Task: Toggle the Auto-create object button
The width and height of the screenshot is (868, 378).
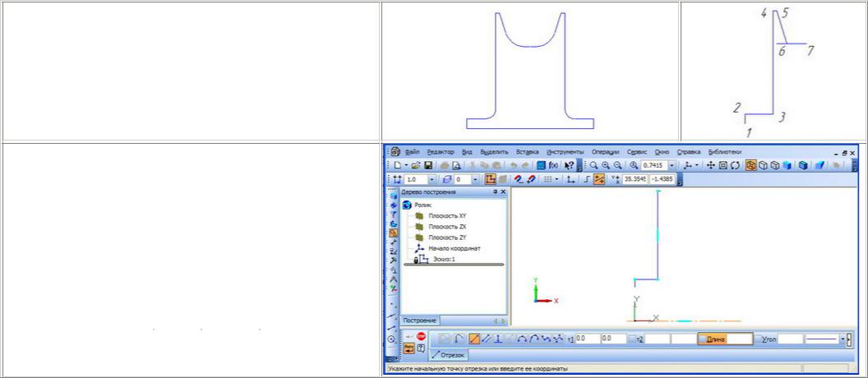Action: (409, 348)
